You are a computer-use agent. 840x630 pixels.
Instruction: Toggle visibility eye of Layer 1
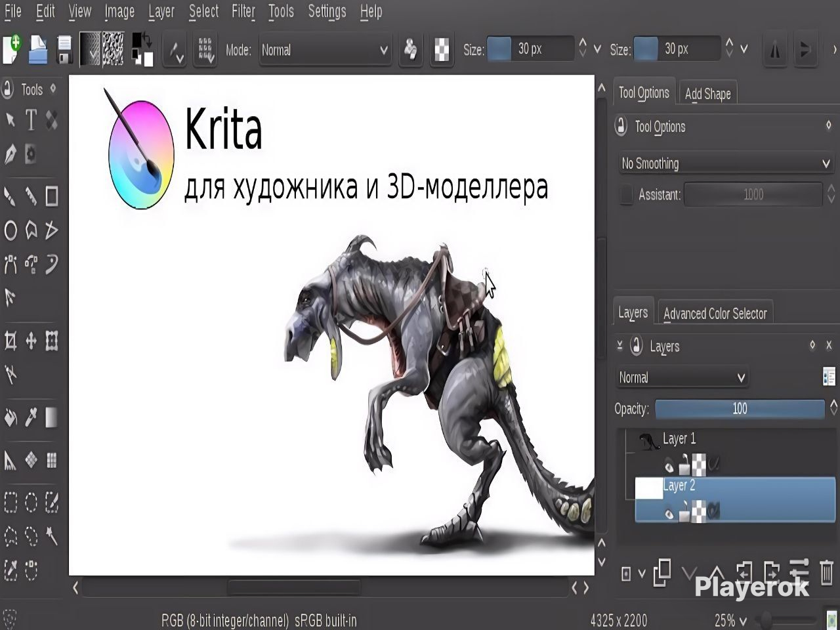point(669,467)
